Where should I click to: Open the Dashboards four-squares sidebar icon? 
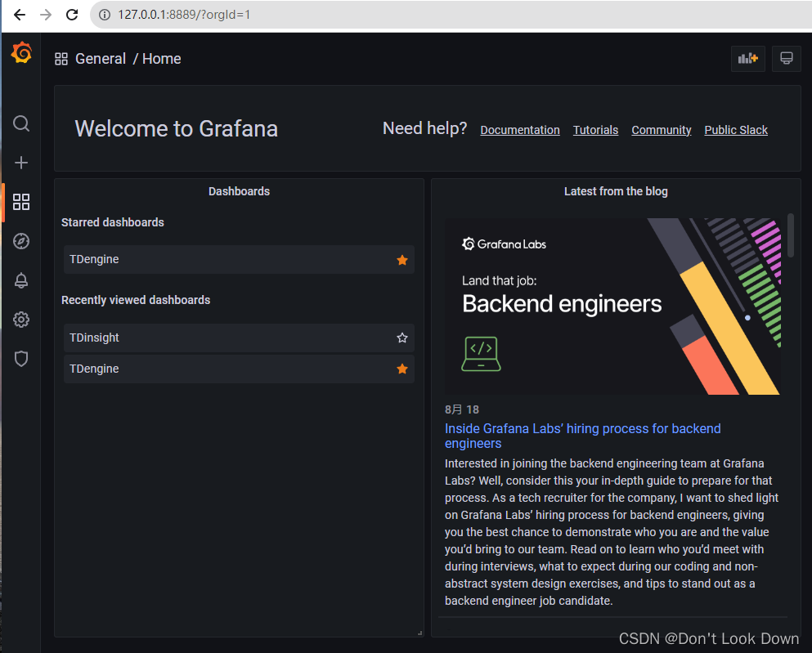tap(21, 202)
